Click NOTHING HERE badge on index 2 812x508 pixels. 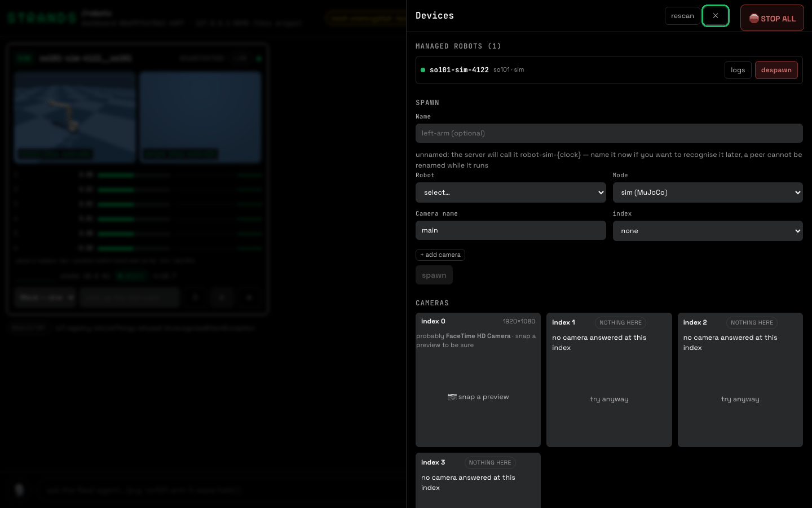click(752, 323)
